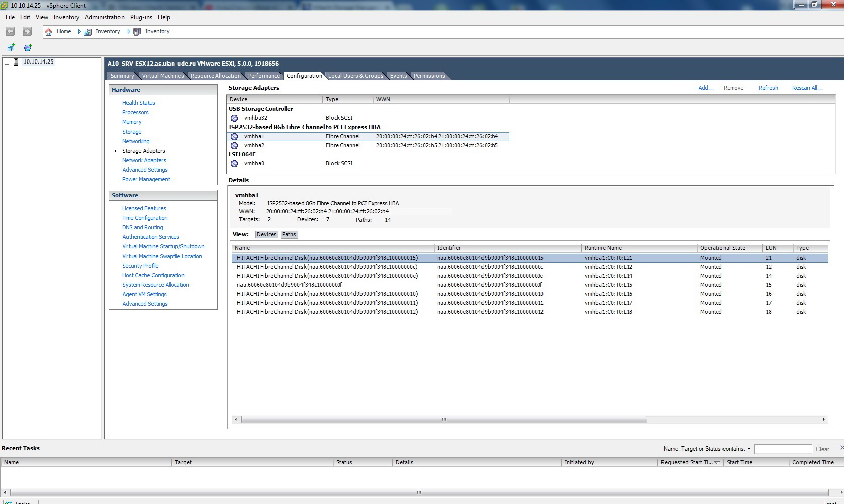Click the Storage Adapters Device column header
Screen dimensions: 844x504
[x=275, y=100]
